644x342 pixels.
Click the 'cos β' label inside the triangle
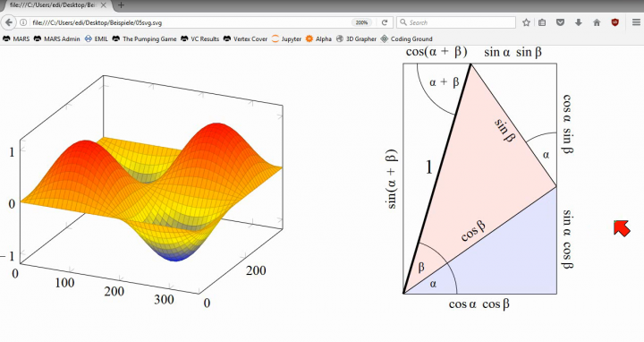pyautogui.click(x=473, y=231)
